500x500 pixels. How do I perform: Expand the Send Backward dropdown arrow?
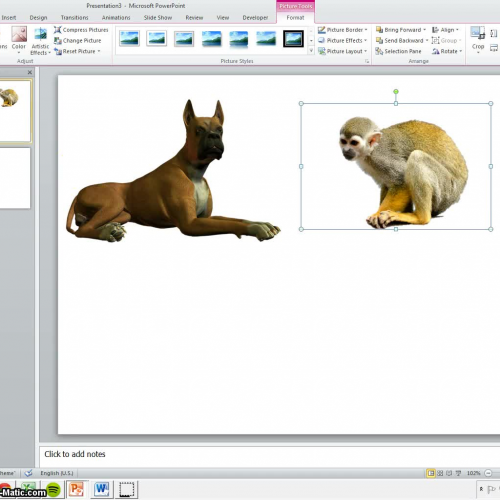[x=427, y=41]
